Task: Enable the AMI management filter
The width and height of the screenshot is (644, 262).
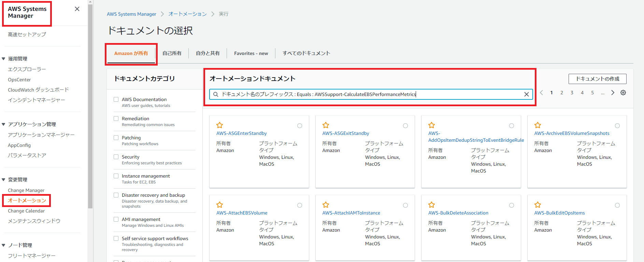Action: click(116, 219)
